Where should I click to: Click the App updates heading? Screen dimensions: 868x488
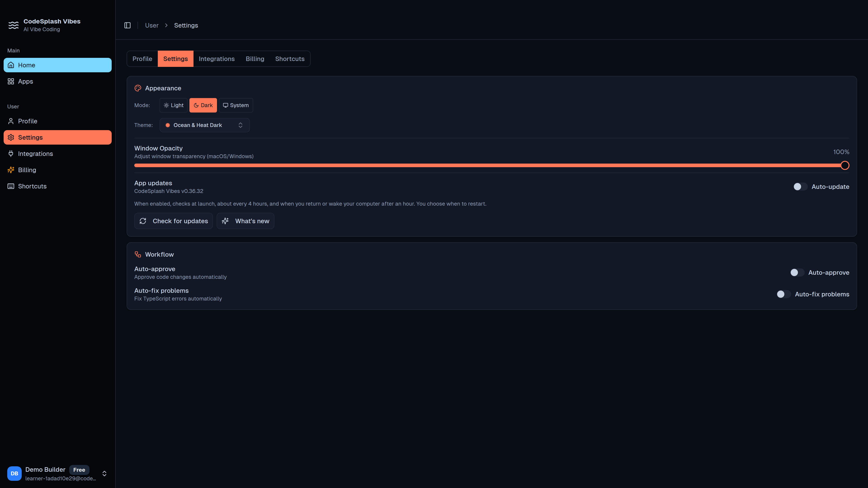[153, 183]
